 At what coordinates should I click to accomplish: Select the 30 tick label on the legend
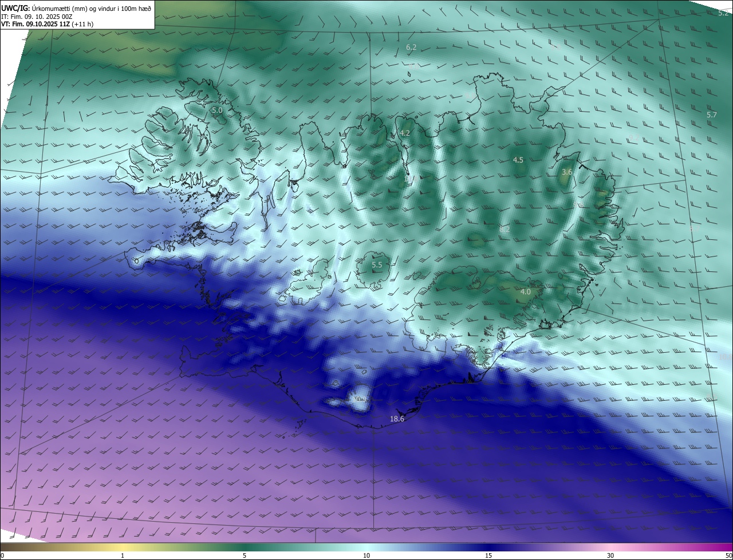tap(610, 555)
